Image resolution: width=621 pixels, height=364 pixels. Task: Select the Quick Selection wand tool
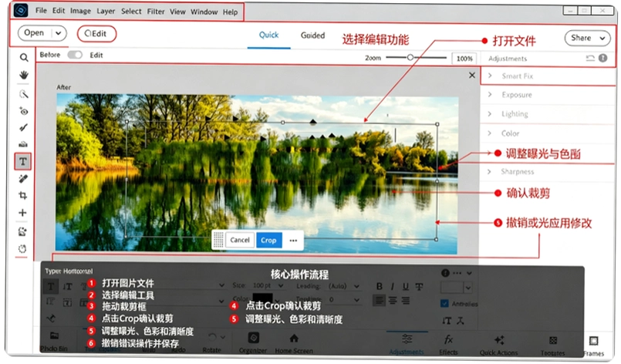point(24,94)
